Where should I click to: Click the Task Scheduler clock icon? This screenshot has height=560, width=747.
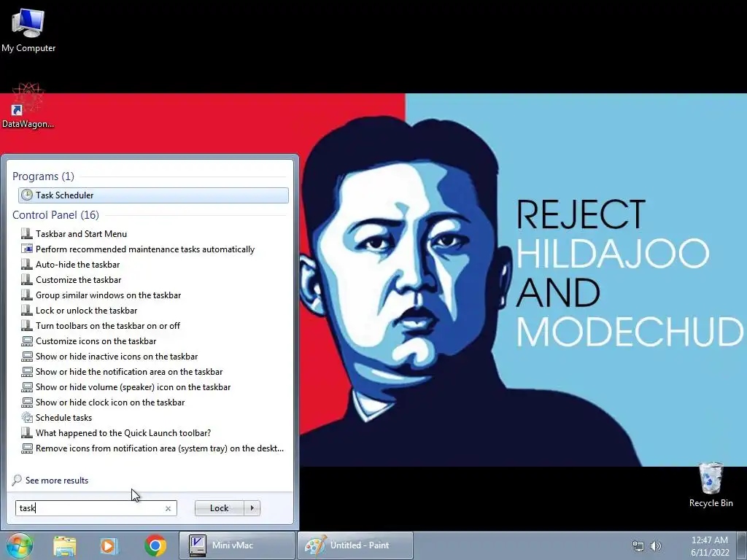click(27, 195)
